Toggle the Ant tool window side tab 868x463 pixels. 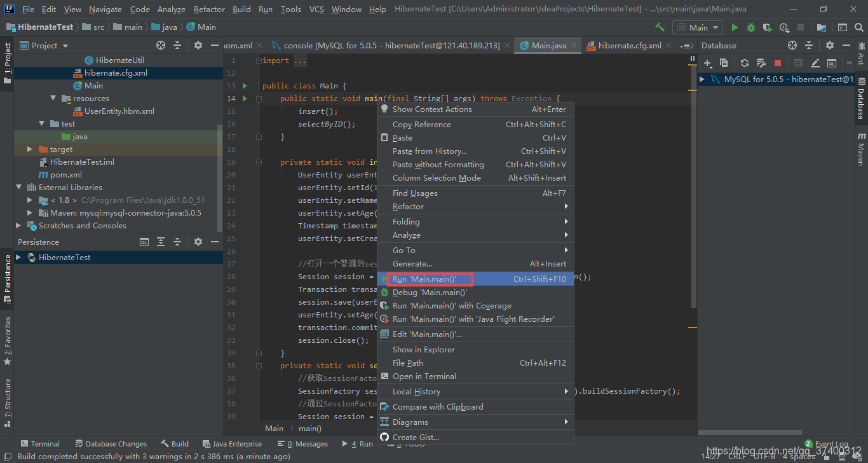(x=861, y=54)
